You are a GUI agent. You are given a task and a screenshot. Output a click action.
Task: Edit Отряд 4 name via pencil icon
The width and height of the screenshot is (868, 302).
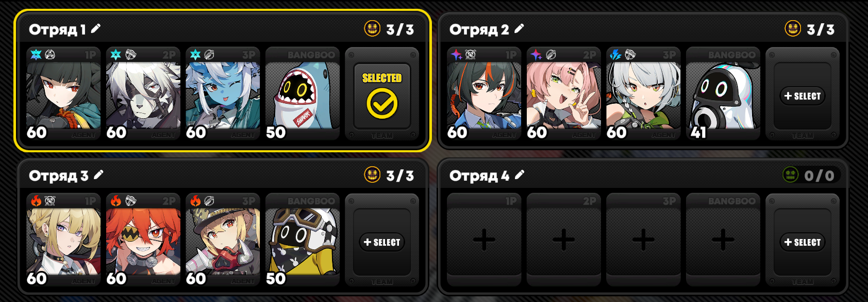coord(520,175)
